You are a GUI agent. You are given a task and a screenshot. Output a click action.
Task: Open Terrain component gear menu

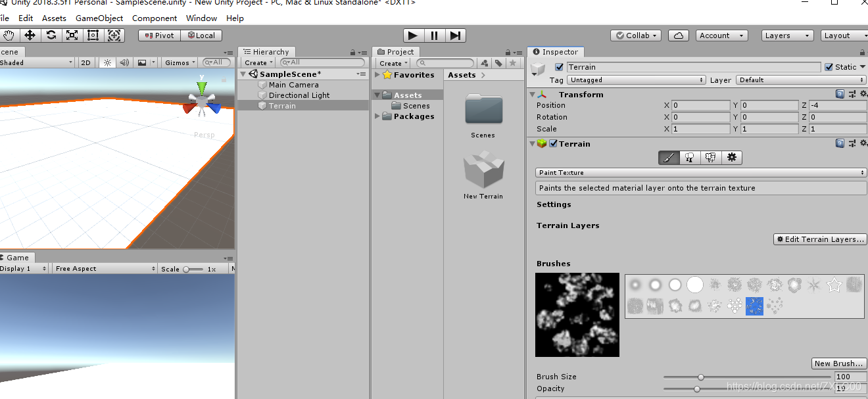click(x=863, y=143)
